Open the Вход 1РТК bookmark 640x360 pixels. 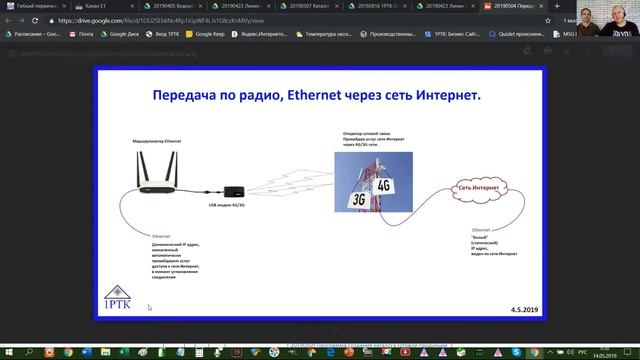[x=162, y=34]
